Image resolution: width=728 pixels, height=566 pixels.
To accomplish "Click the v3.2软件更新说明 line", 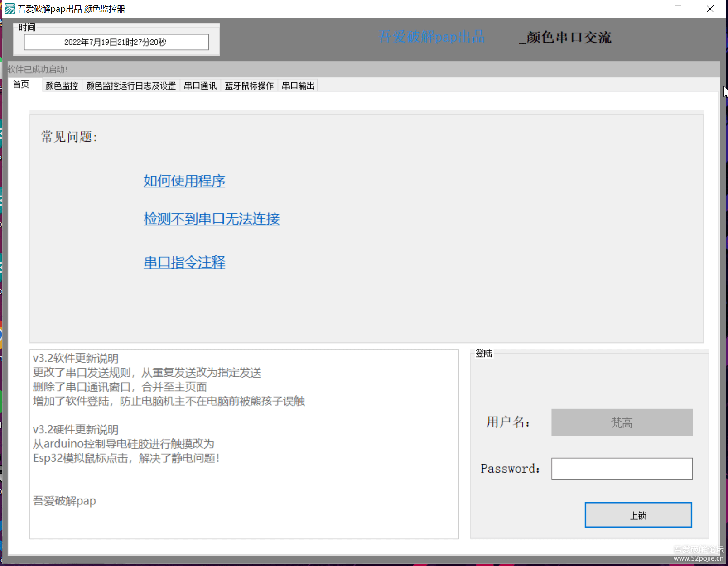I will pos(76,358).
